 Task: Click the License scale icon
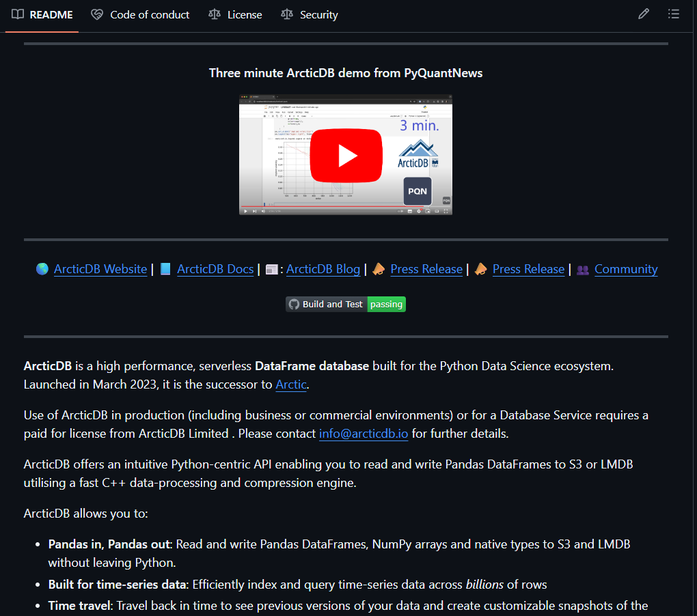pos(215,14)
